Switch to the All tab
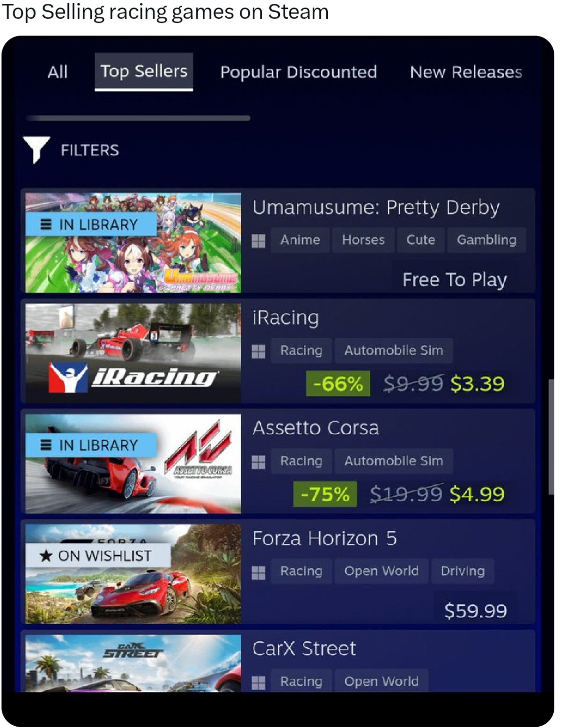574x728 pixels. click(x=58, y=72)
